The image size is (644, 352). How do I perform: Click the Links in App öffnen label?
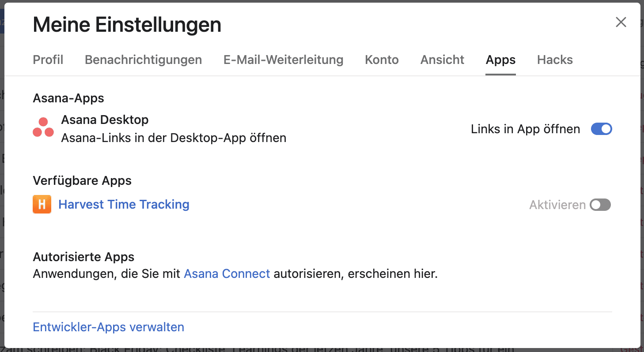tap(525, 129)
